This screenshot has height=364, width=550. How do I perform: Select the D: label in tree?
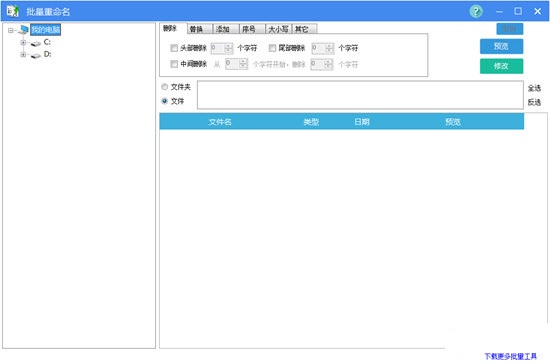pos(47,54)
